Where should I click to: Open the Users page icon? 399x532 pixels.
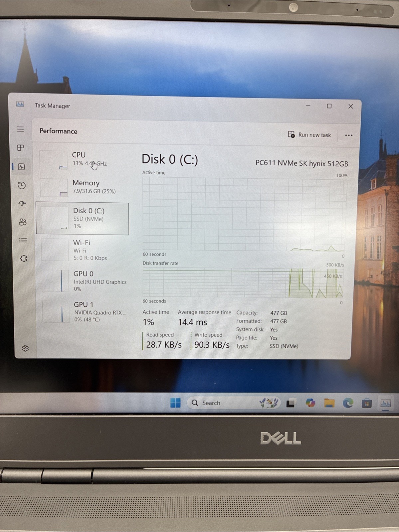pyautogui.click(x=23, y=222)
